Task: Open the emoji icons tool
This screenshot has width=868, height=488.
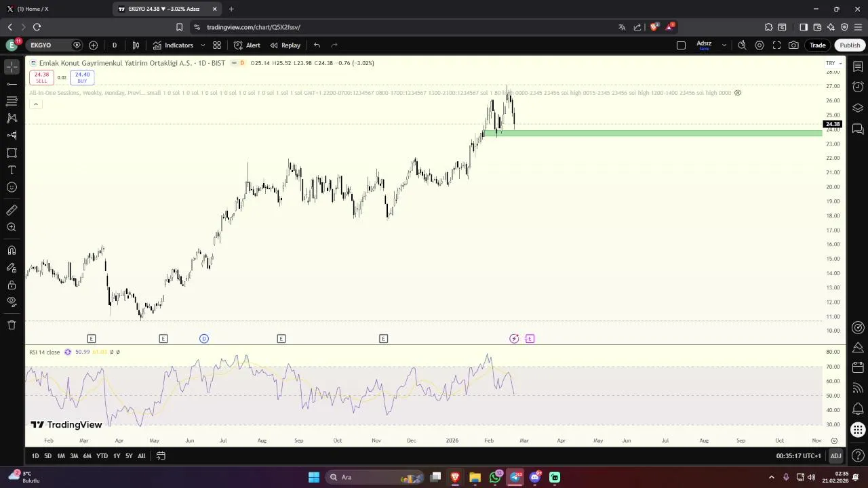Action: pos(12,187)
